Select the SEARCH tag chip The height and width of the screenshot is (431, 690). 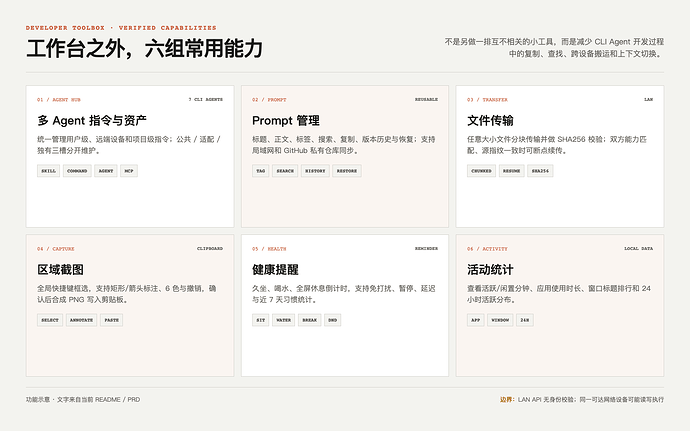coord(285,171)
